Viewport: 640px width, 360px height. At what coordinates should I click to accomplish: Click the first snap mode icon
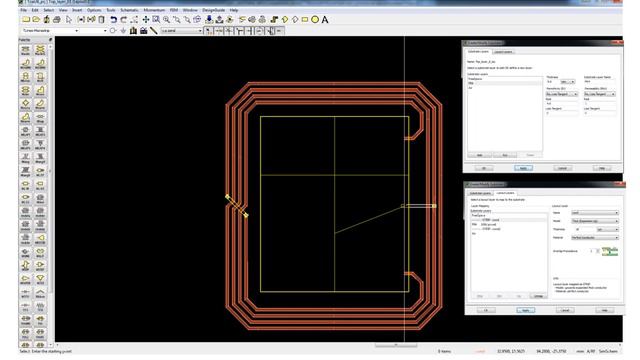pos(209,31)
